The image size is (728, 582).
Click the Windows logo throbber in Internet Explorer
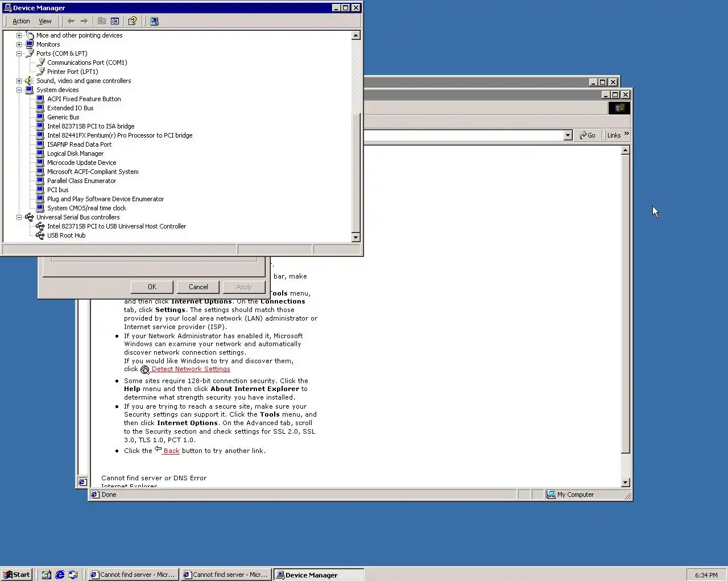point(619,107)
